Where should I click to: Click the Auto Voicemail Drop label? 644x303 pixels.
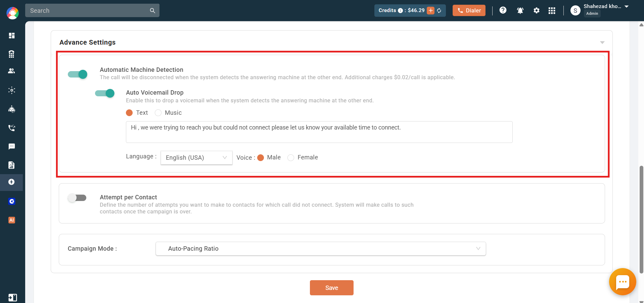(x=155, y=93)
